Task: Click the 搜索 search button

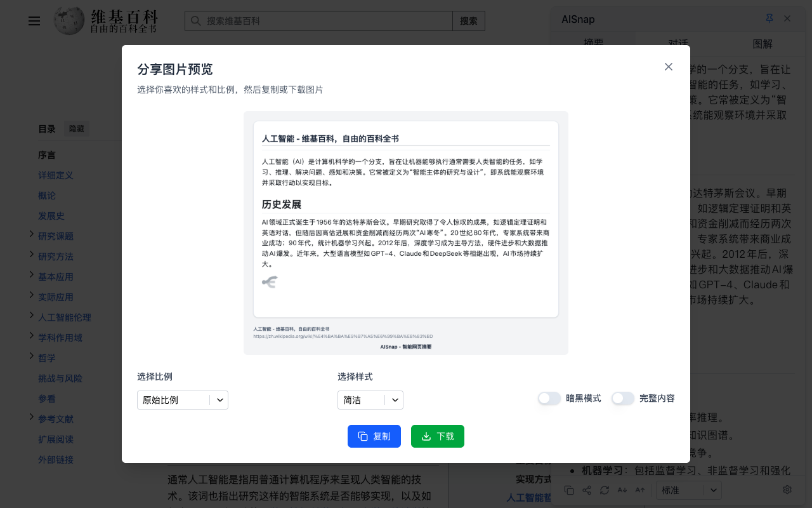Action: pos(469,21)
